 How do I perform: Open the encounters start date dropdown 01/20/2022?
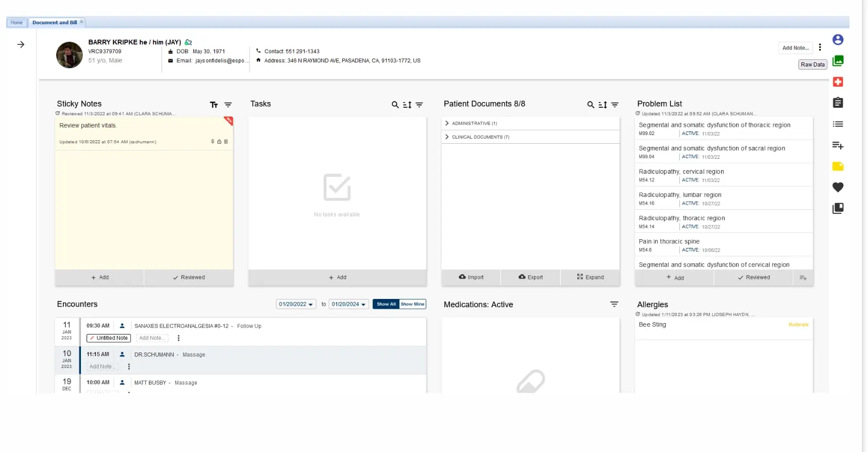click(x=296, y=304)
